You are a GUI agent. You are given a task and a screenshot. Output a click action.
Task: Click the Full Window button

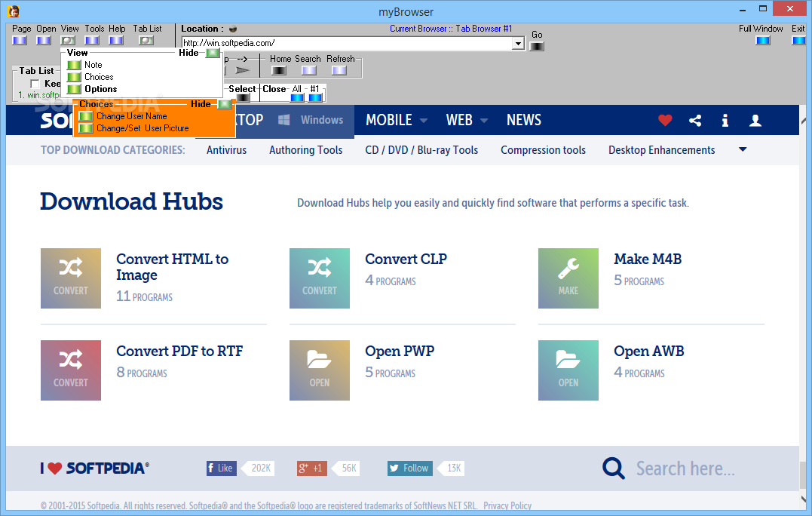tap(763, 41)
